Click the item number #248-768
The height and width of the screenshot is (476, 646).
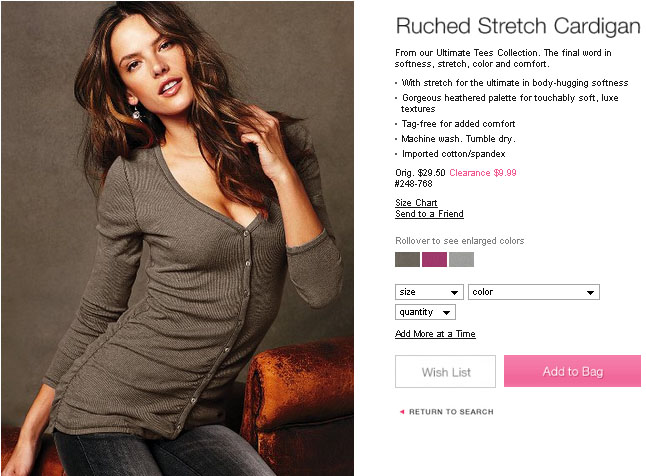[414, 184]
